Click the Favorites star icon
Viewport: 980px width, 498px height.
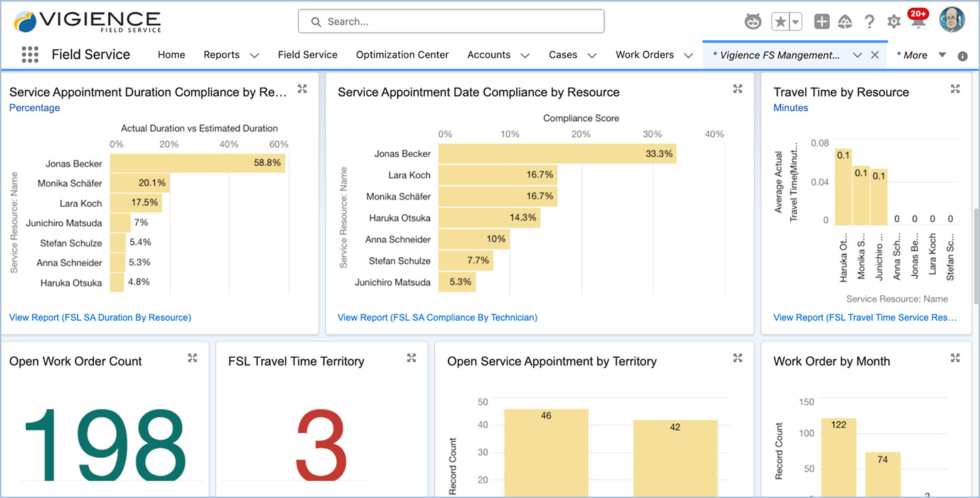[x=780, y=22]
